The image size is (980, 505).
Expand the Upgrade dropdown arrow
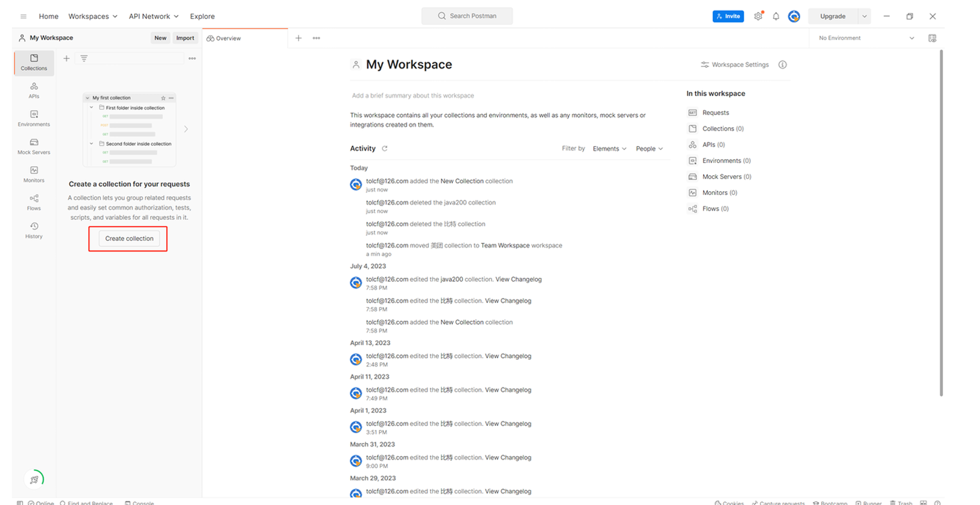click(x=864, y=16)
